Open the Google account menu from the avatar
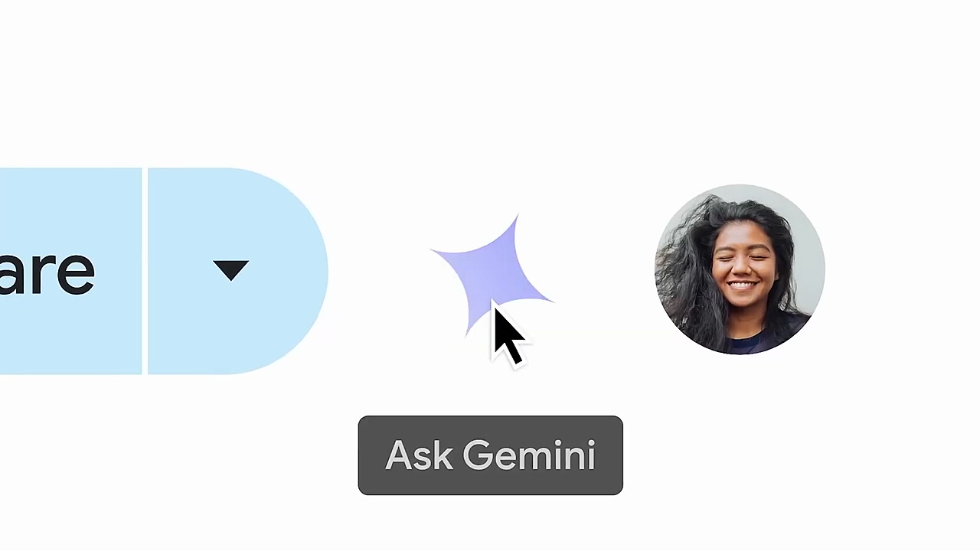The width and height of the screenshot is (980, 551). (740, 269)
